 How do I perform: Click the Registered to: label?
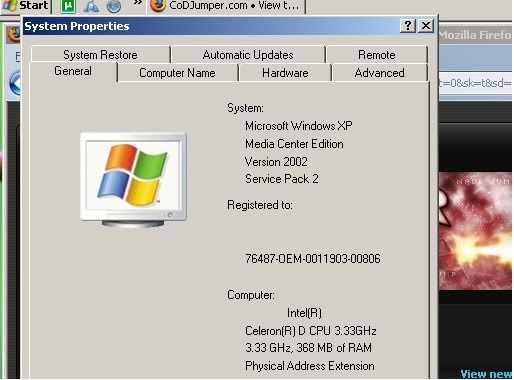260,205
